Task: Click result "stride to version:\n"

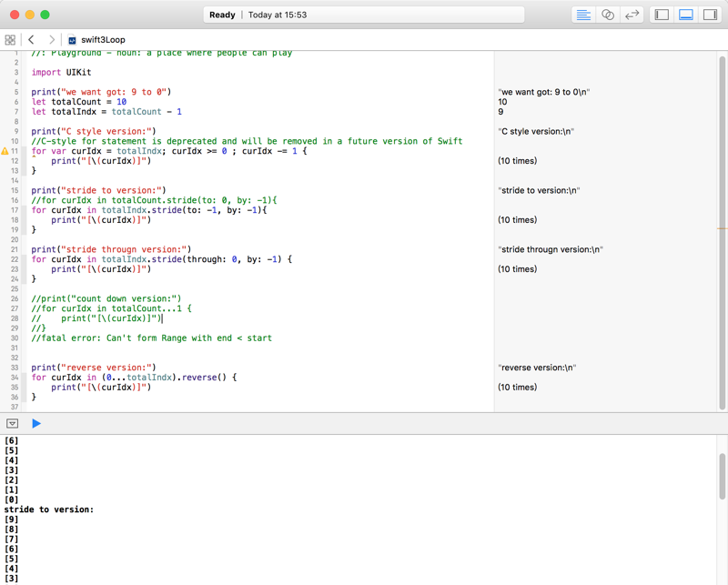Action: coord(539,190)
